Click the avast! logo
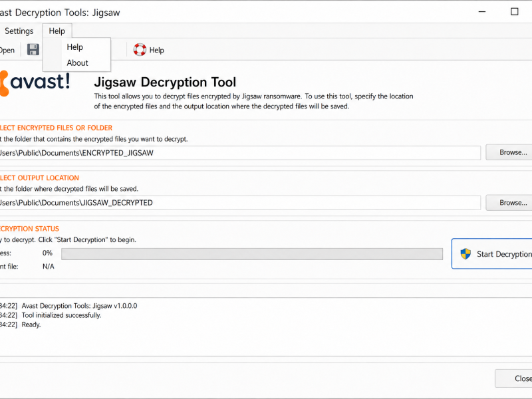Screen dimensions: 532x399 pyautogui.click(x=35, y=82)
